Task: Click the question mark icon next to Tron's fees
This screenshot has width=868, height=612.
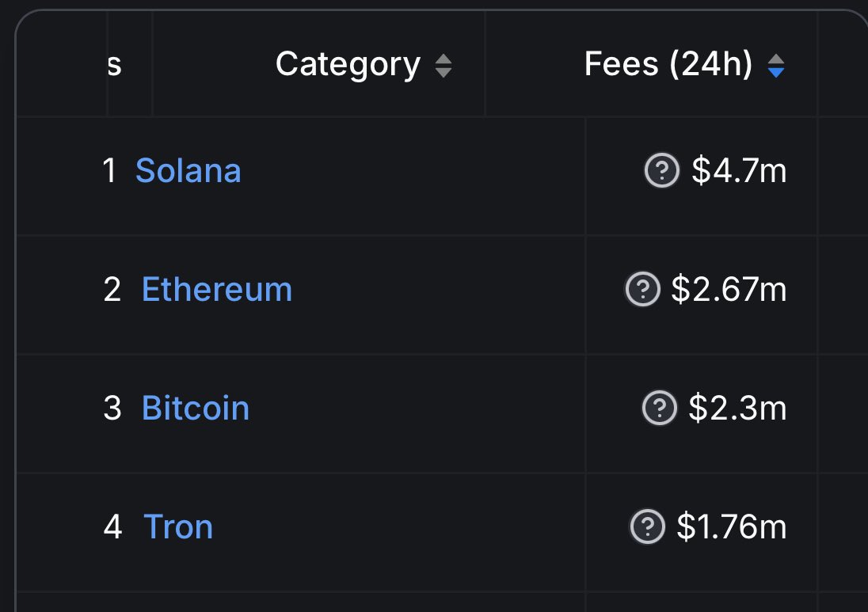Action: [x=648, y=526]
